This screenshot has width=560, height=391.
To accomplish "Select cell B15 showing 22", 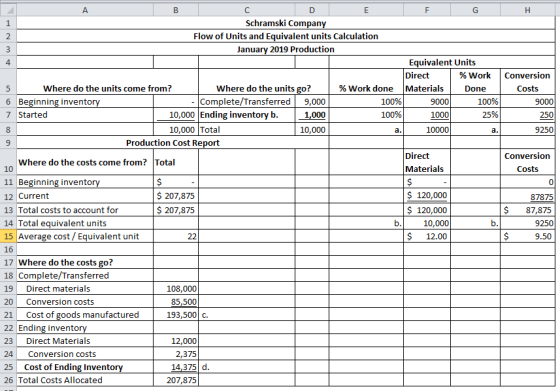I will 176,236.
